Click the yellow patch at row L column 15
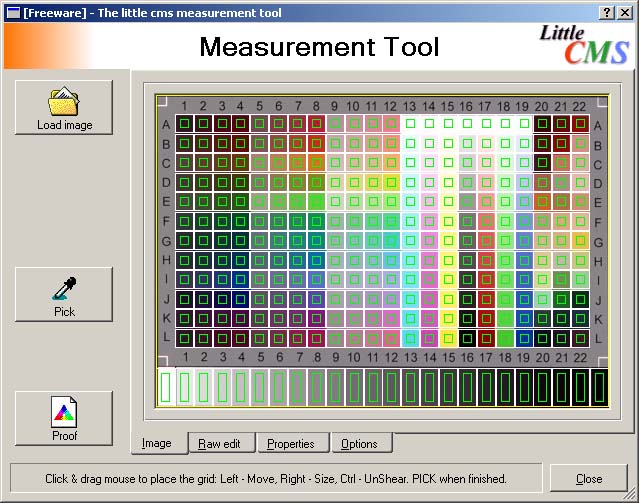The image size is (639, 503). 448,337
